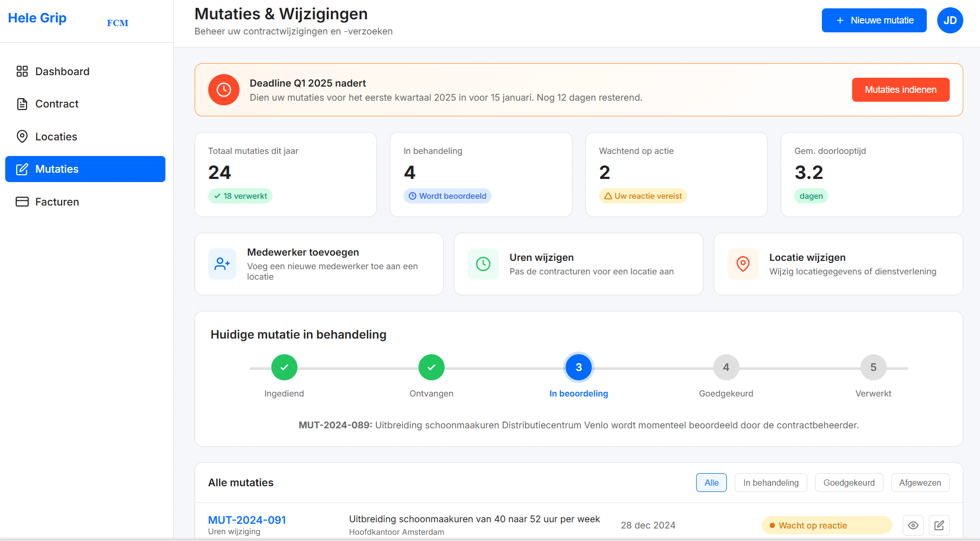This screenshot has height=541, width=980.
Task: Go to Locaties in the sidebar
Action: (56, 137)
